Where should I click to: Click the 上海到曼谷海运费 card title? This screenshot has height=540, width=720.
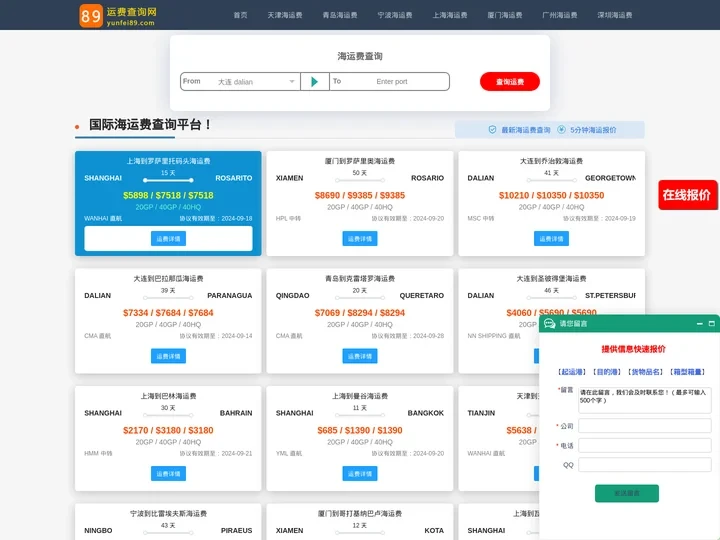tap(360, 396)
